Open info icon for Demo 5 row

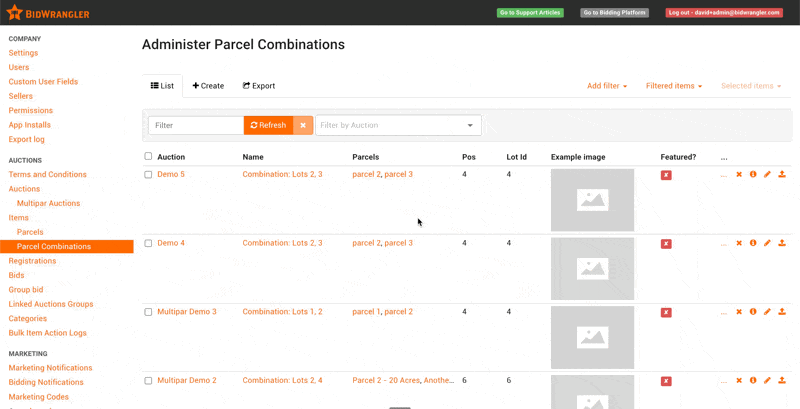pos(753,174)
